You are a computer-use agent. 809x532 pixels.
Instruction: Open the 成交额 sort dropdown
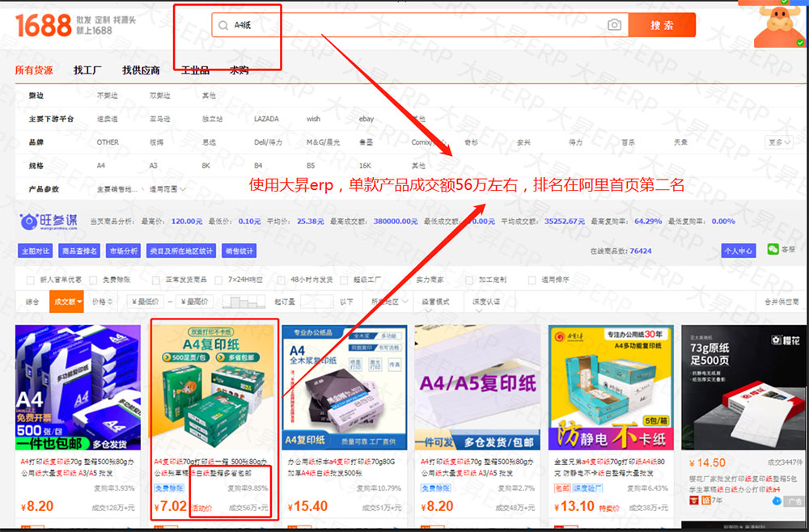tap(67, 302)
